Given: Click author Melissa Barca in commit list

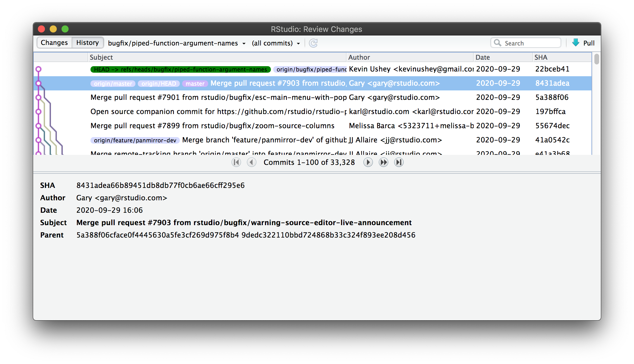Looking at the screenshot, I should pos(411,126).
